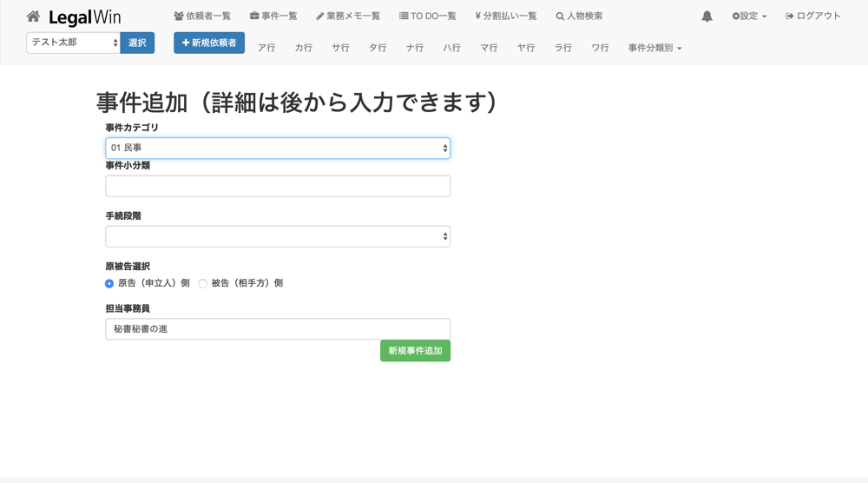Select 原告（申立人）側 radio button
Viewport: 868px width, 483px height.
tap(109, 283)
